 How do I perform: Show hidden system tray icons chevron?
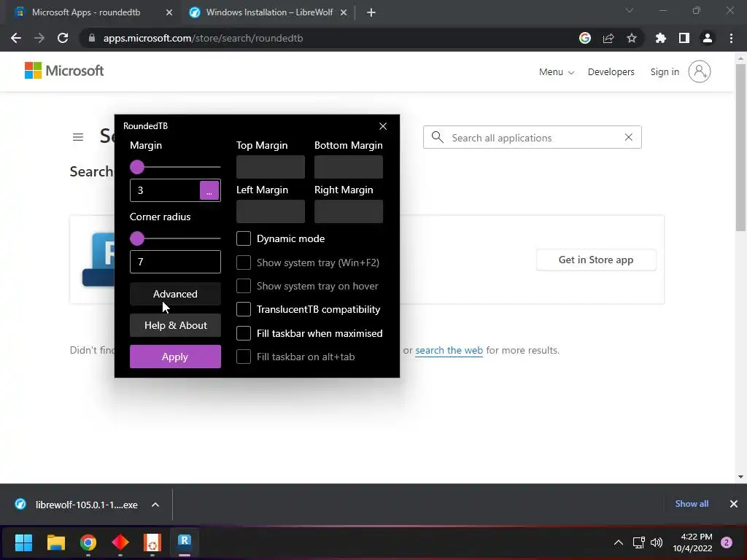coord(619,542)
